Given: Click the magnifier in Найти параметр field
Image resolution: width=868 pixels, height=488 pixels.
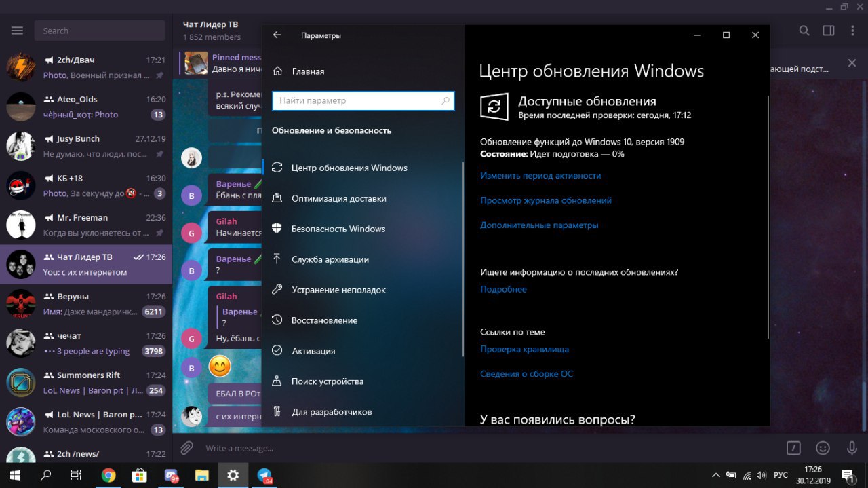Looking at the screenshot, I should 446,101.
